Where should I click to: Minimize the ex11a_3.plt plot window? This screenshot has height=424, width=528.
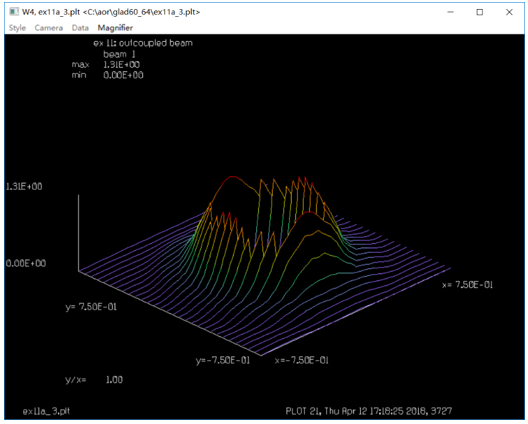click(451, 12)
